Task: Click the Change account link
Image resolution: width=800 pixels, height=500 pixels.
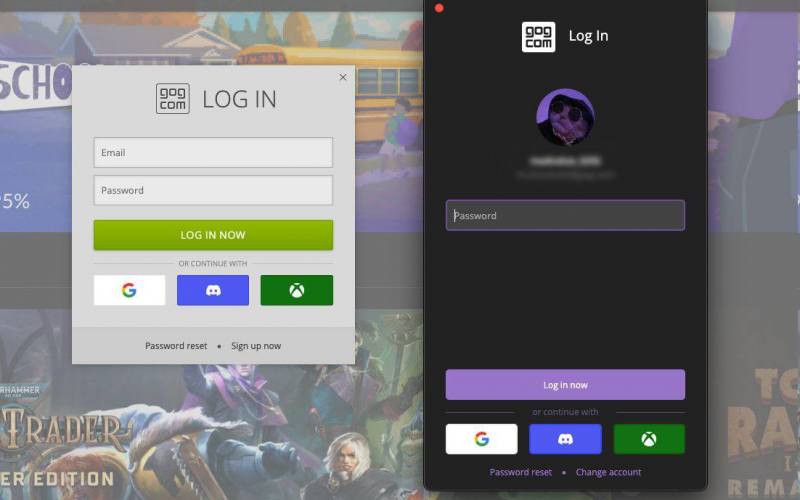Action: [x=609, y=472]
